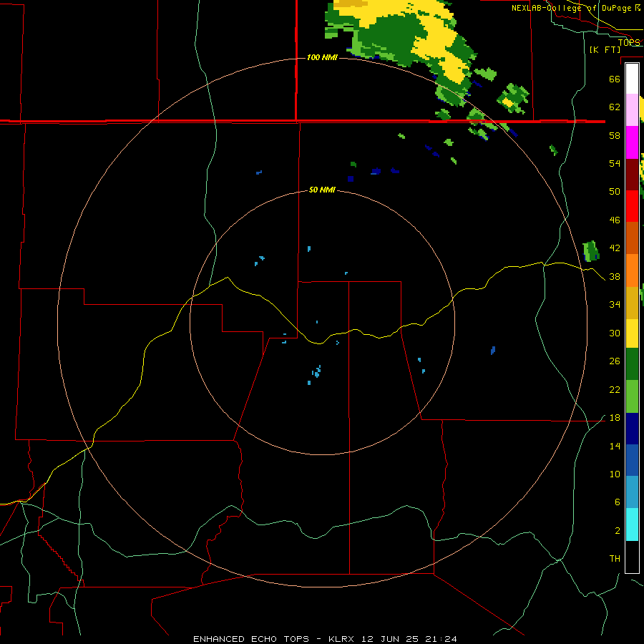The image size is (644, 644).
Task: Click the 10 legend value
Action: pyautogui.click(x=615, y=474)
